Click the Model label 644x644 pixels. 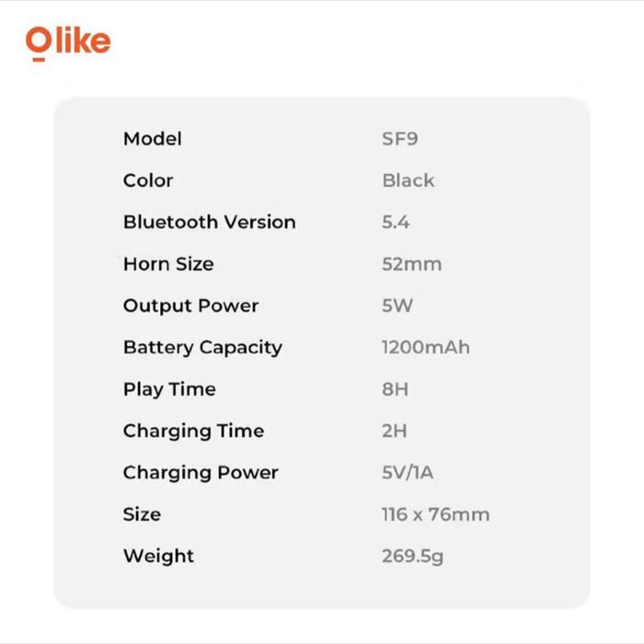point(152,139)
